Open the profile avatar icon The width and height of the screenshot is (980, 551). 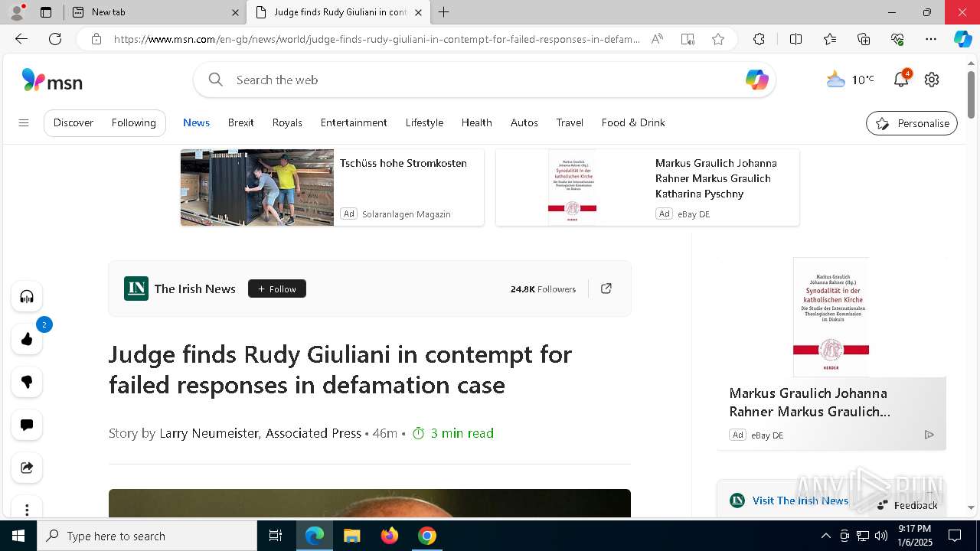(x=17, y=11)
